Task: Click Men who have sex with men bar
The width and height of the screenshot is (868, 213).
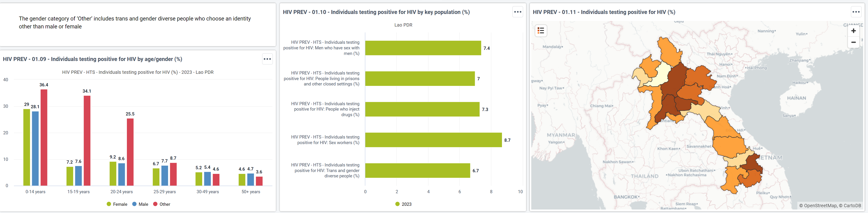Action: 423,48
